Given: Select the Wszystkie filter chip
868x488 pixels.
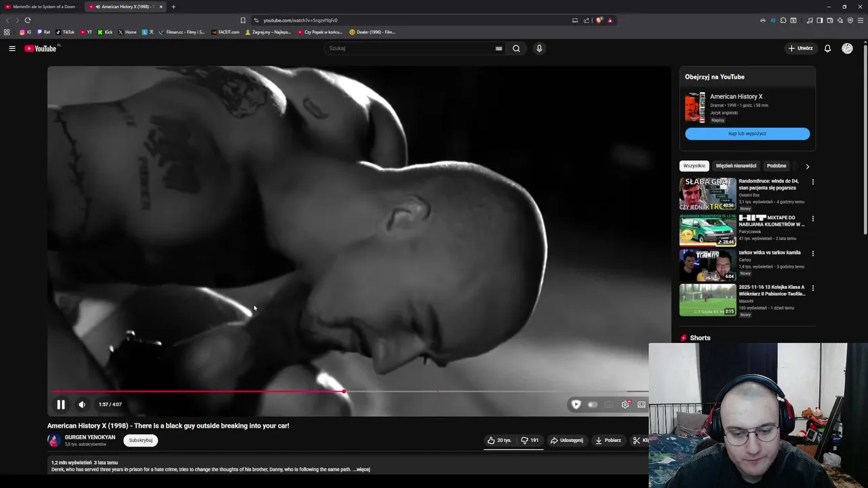Looking at the screenshot, I should tap(694, 166).
